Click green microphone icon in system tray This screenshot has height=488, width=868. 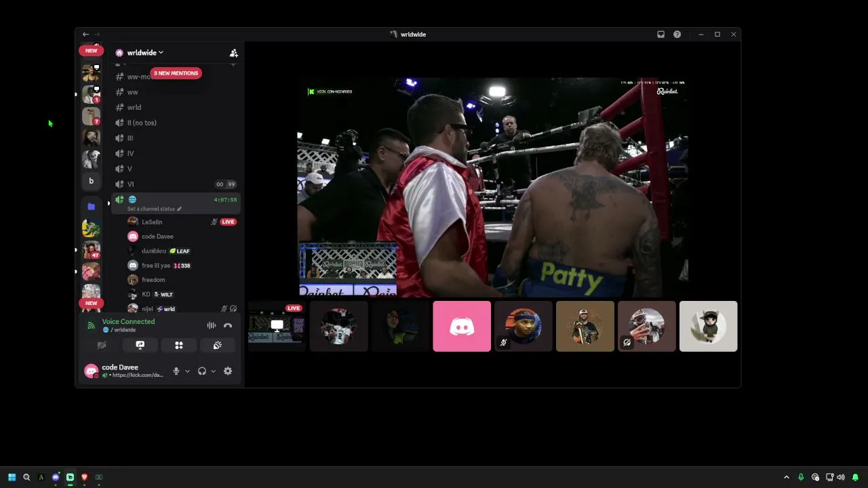pos(801,477)
